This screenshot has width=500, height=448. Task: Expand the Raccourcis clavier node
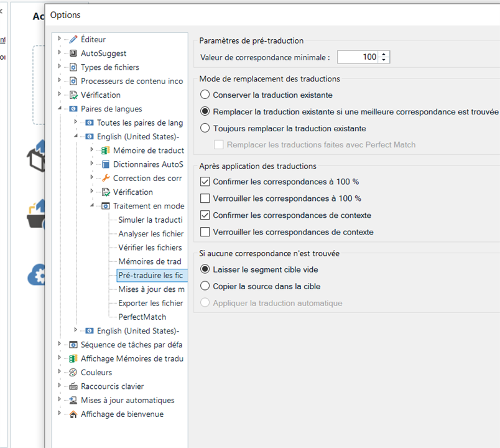click(59, 385)
